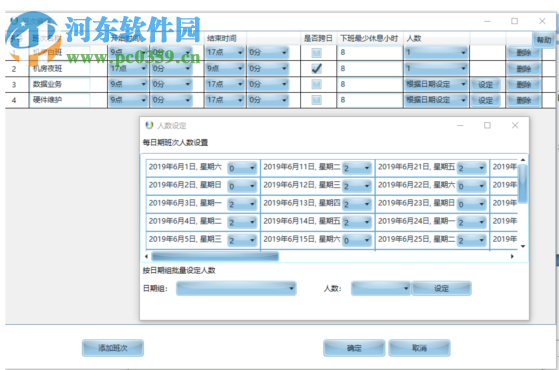Enable the cross-day checkbox for 硬件维护
This screenshot has height=370, width=559.
click(x=317, y=100)
